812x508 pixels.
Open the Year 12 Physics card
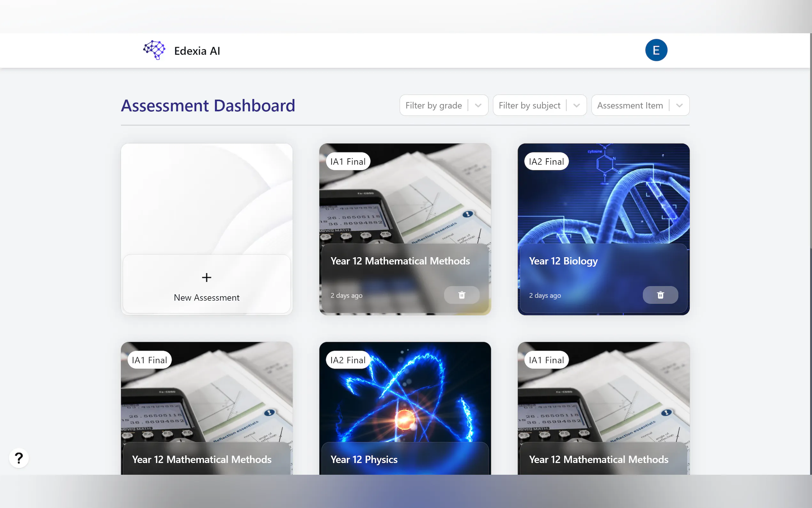tap(364, 459)
